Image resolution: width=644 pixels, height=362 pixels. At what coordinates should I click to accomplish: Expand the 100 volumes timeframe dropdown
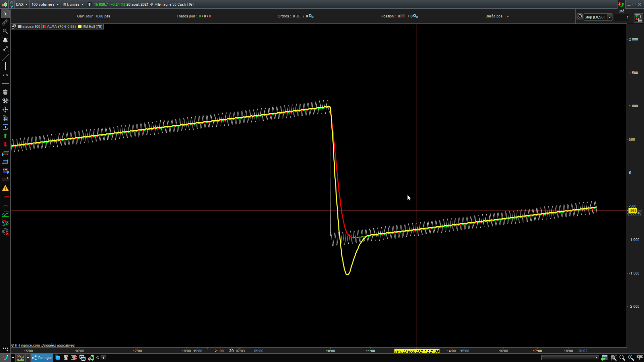(45, 4)
